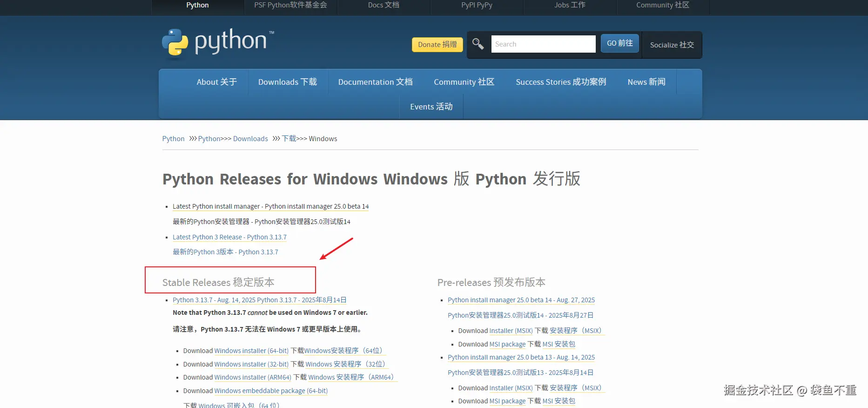Viewport: 868px width, 408px height.
Task: Open install manager 25.0 beta 13 Aug. 14 link
Action: [521, 357]
